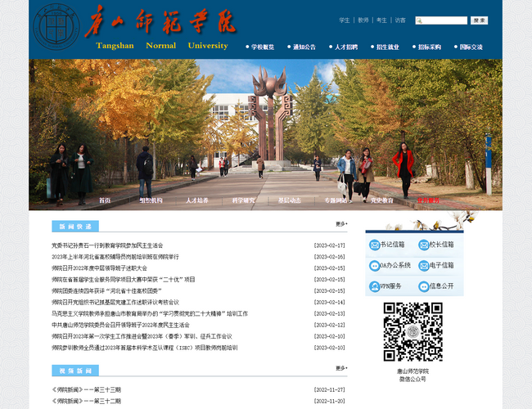Click 更多 beside 新闻快递 heading
The width and height of the screenshot is (532, 409).
point(341,224)
